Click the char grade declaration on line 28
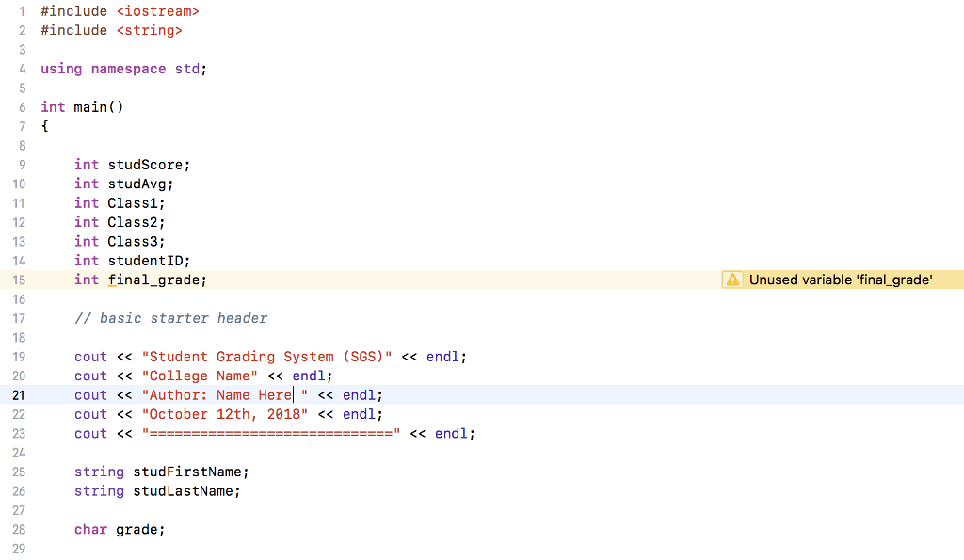The height and width of the screenshot is (560, 964). click(119, 529)
